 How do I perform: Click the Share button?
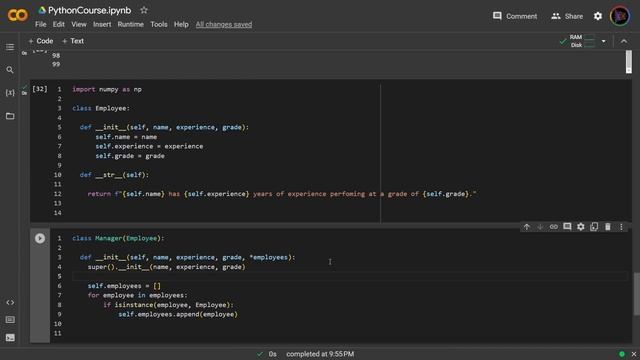[567, 16]
